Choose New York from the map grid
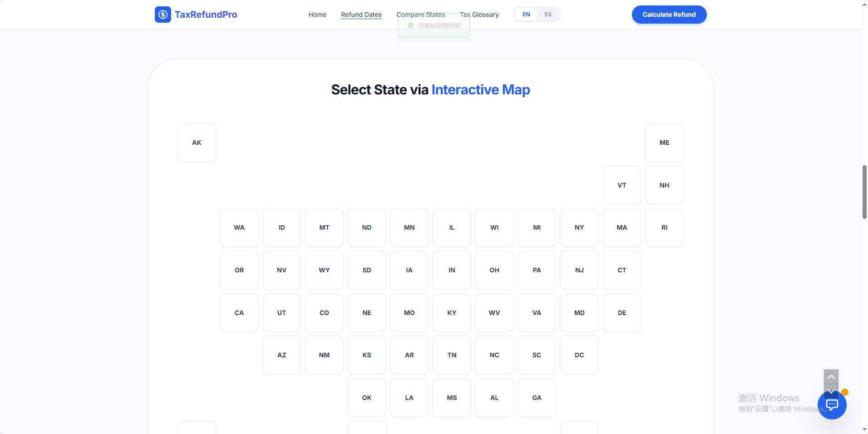The height and width of the screenshot is (434, 868). pos(579,227)
